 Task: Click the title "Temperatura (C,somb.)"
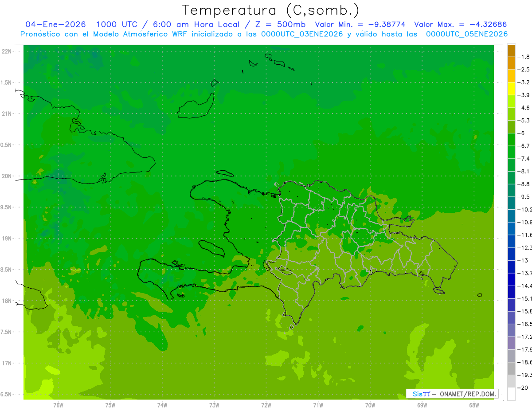point(270,10)
